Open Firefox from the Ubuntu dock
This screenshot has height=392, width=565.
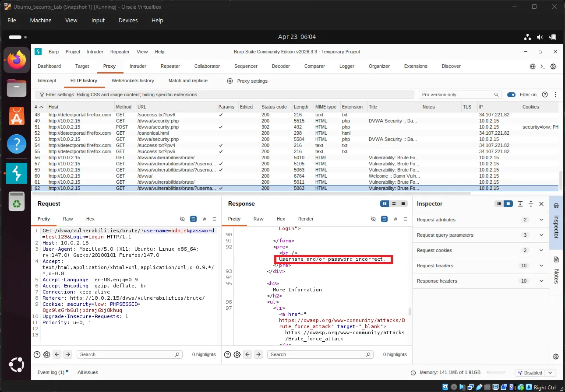click(16, 59)
